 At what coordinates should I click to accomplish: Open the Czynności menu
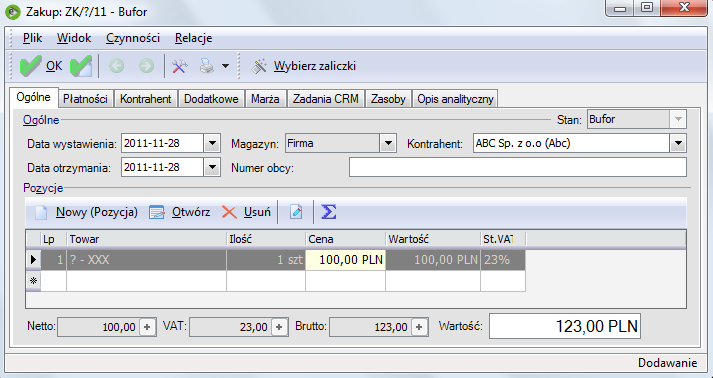133,38
